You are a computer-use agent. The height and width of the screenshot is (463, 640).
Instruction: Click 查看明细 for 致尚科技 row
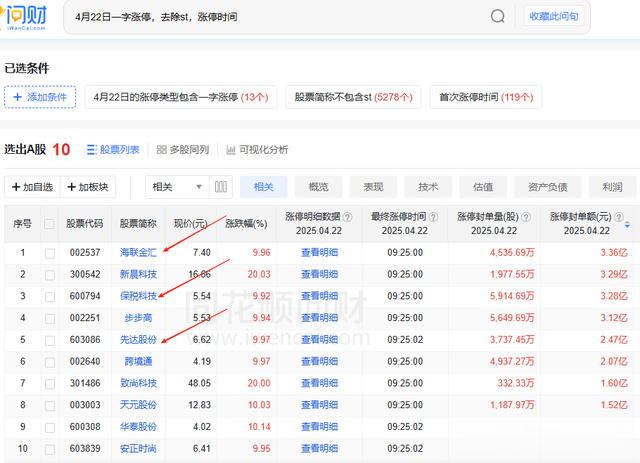319,383
